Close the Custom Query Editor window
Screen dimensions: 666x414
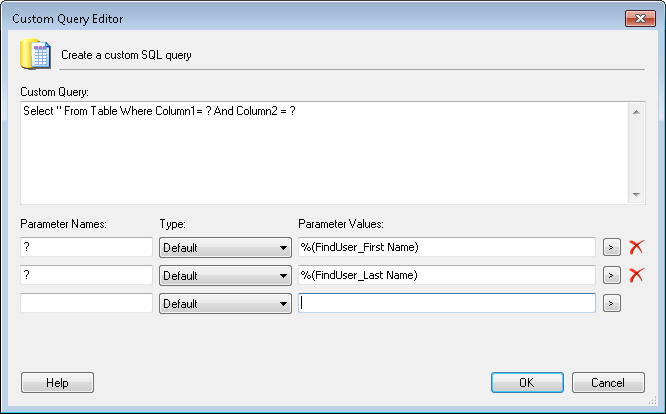coord(639,18)
